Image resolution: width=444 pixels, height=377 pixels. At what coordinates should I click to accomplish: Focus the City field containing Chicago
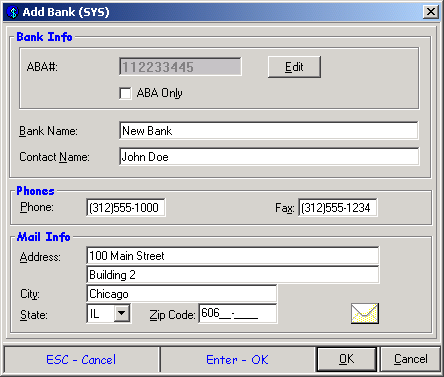coord(181,294)
